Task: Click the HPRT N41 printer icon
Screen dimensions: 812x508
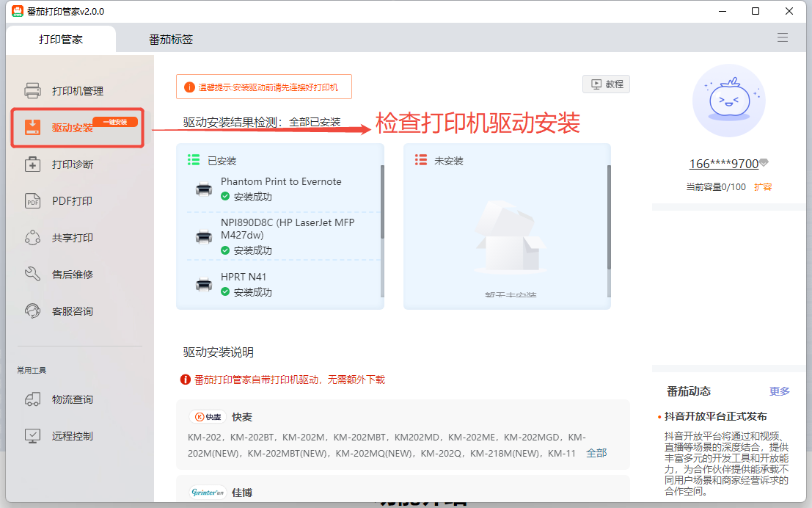Action: coord(204,285)
